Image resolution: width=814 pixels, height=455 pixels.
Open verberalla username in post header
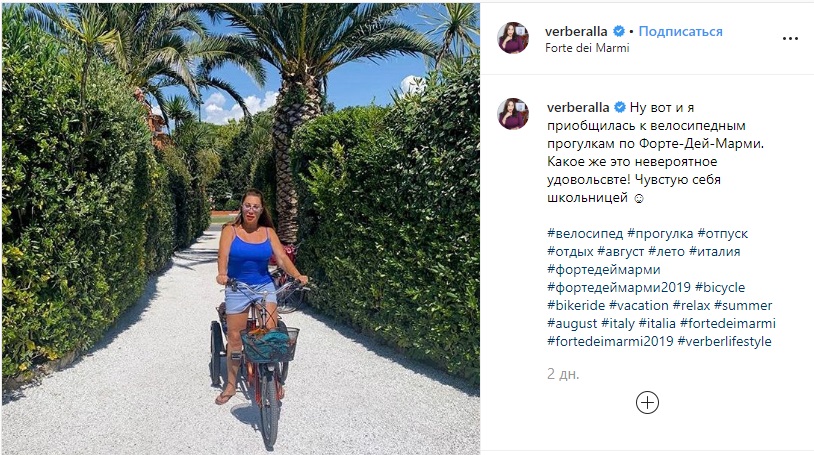[x=576, y=32]
